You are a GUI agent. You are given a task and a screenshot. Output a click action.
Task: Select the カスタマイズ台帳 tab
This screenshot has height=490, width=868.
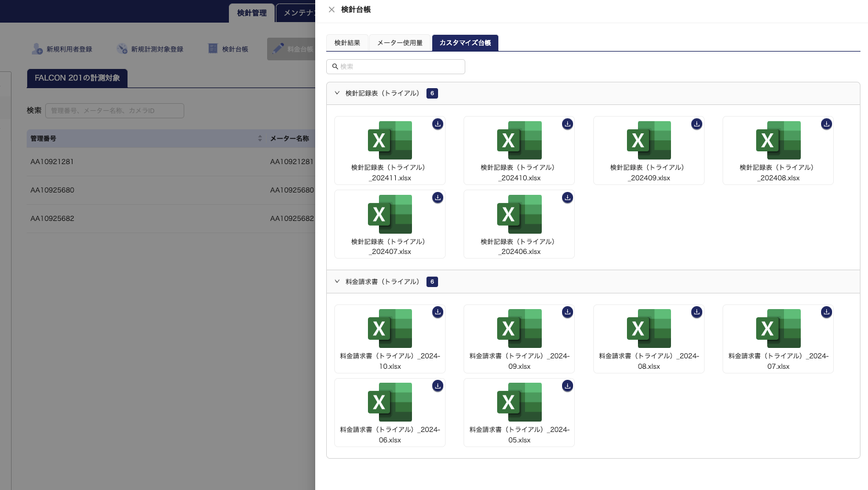click(465, 43)
